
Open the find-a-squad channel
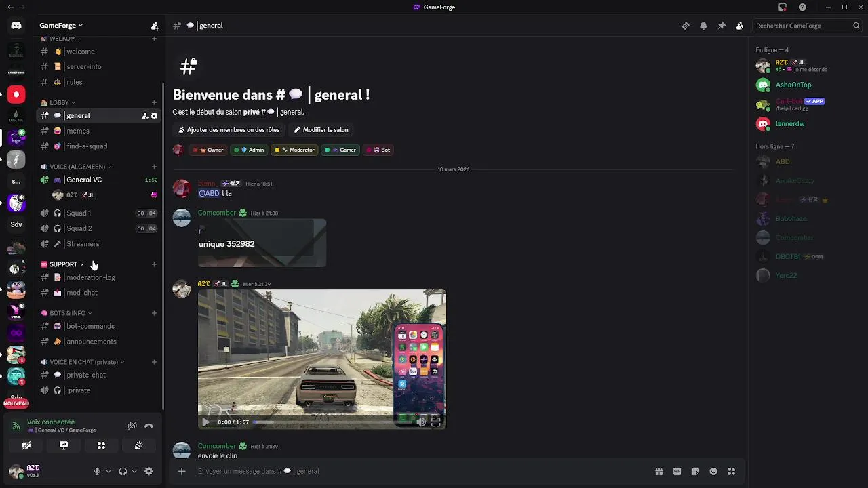coord(98,146)
